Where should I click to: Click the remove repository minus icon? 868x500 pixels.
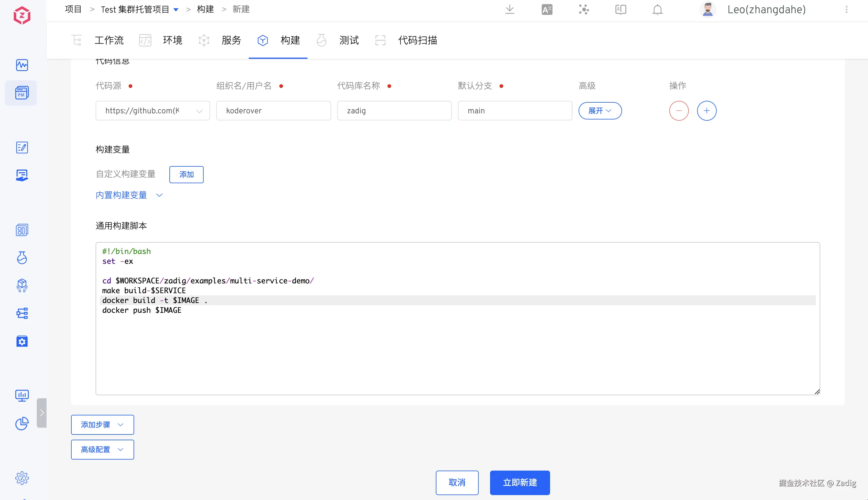[678, 111]
